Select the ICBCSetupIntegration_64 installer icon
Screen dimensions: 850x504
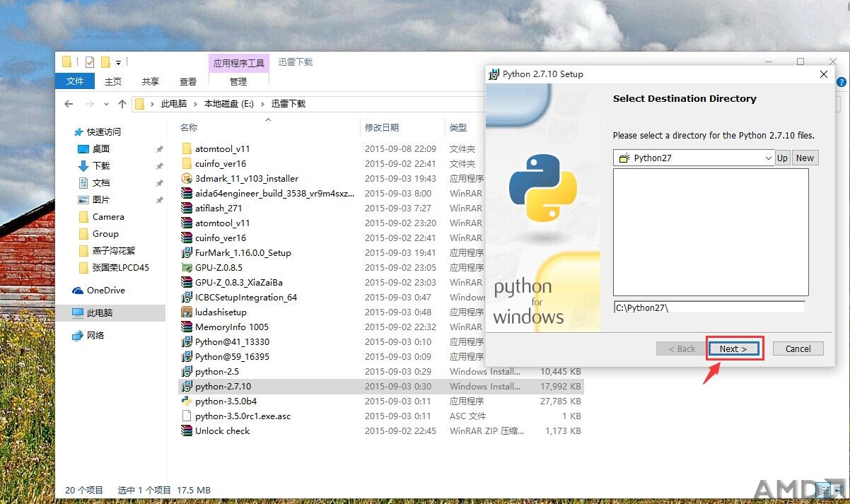point(187,298)
